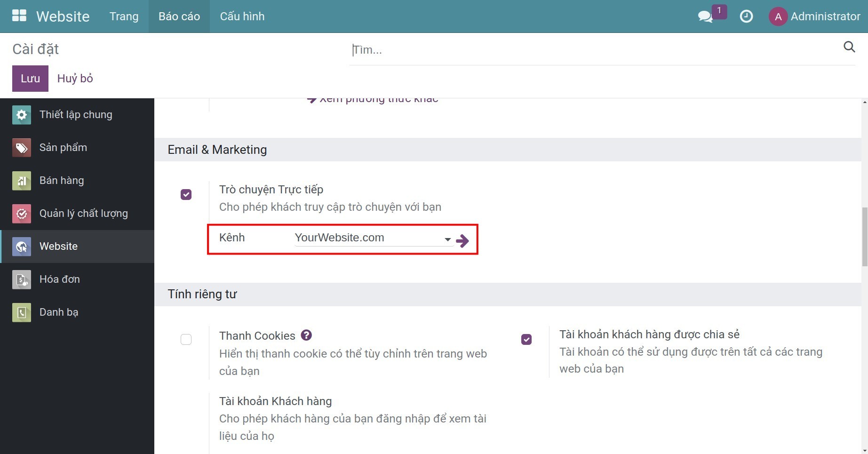Enable the Thanh Cookies checkbox

pos(186,339)
